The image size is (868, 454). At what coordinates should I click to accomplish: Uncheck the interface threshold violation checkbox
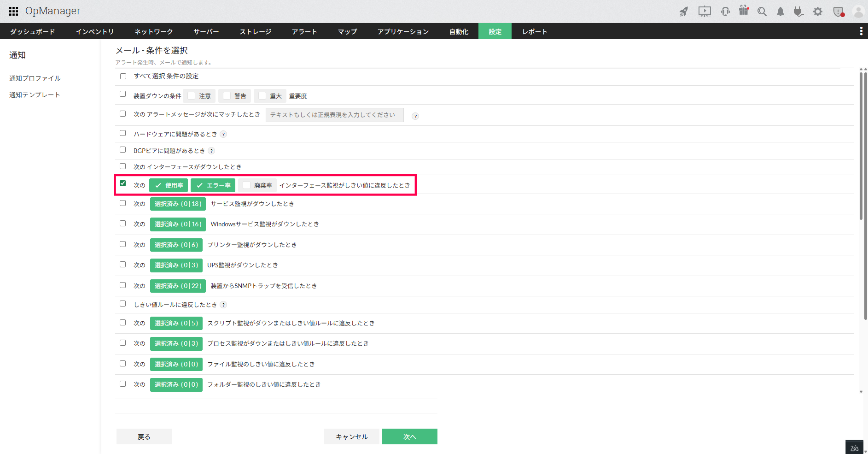(x=123, y=183)
